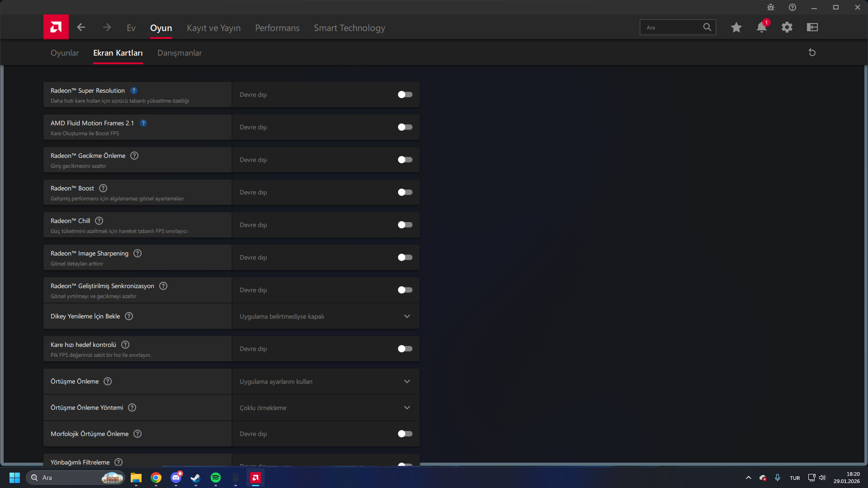
Task: Enable Radeon Chill toggle
Action: 405,225
